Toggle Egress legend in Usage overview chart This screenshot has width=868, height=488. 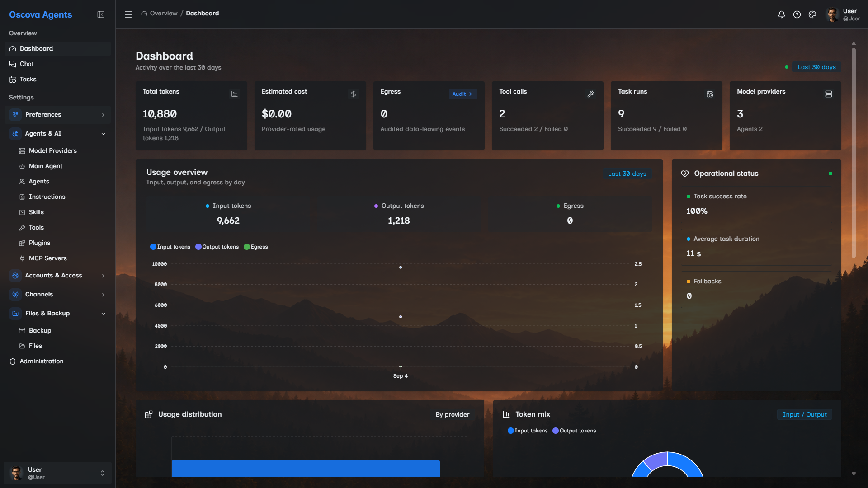coord(256,247)
